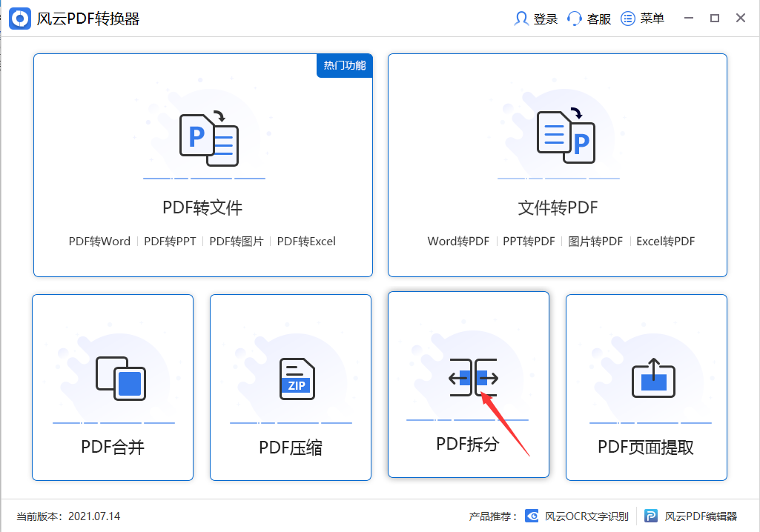Click the 客服 label

coord(599,19)
